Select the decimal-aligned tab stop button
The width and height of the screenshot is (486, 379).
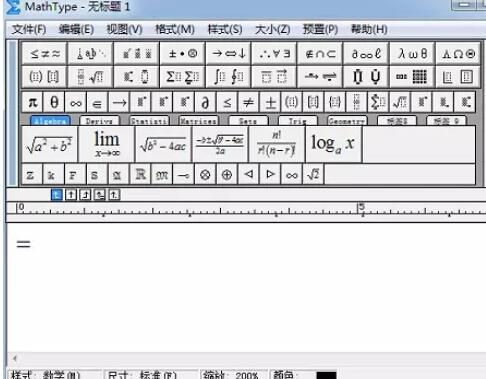coord(114,195)
